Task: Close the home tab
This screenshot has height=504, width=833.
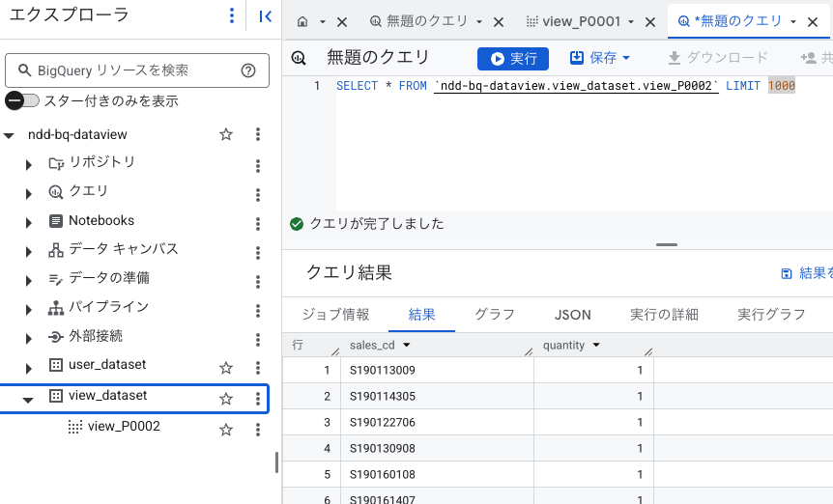Action: click(342, 22)
